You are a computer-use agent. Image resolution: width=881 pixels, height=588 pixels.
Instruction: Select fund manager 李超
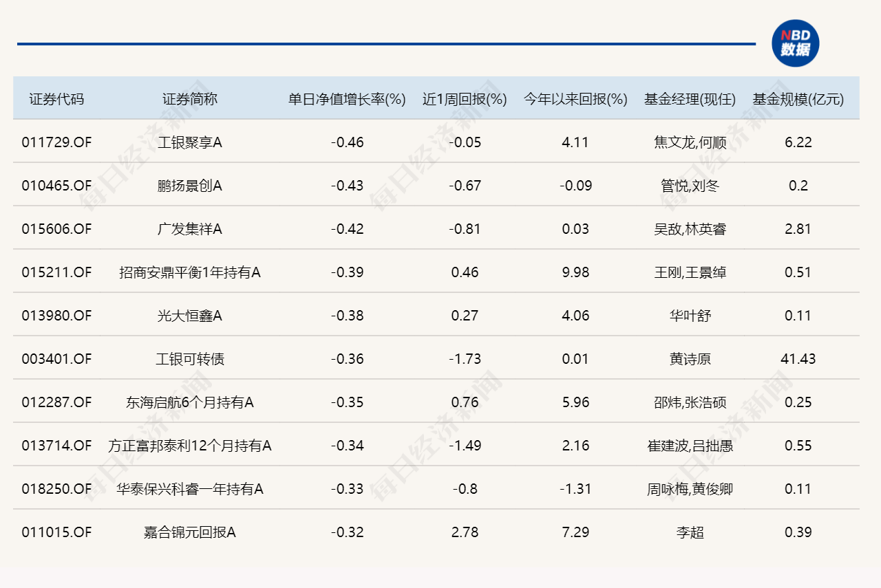click(690, 532)
